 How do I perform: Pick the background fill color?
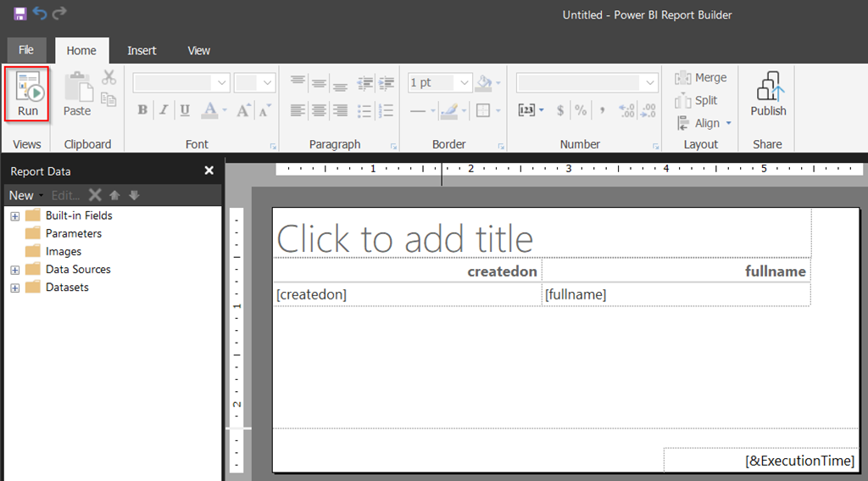(484, 82)
